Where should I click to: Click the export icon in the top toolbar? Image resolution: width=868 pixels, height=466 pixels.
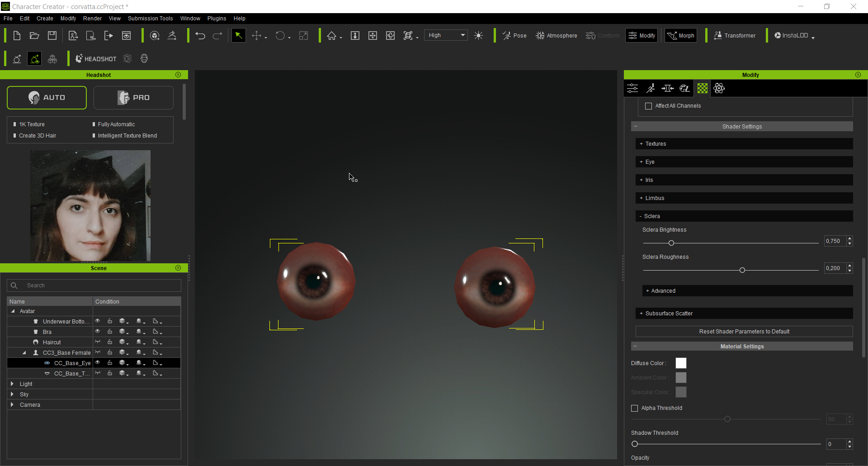108,36
